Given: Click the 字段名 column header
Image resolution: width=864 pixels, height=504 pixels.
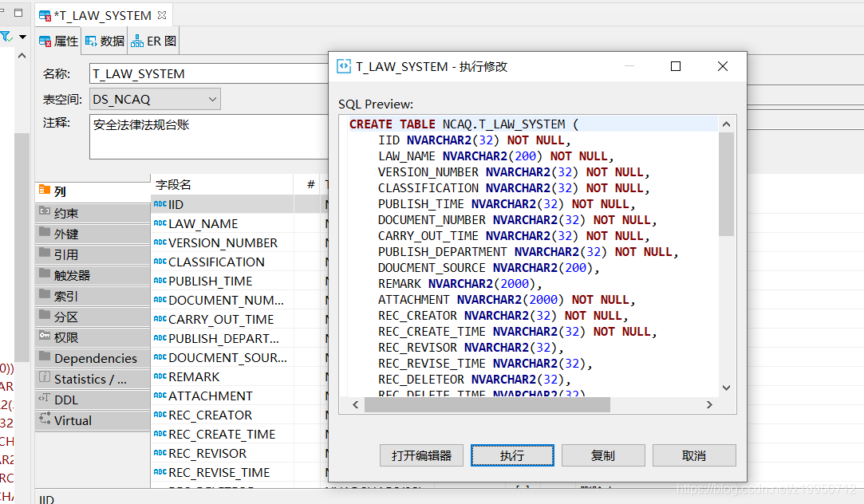Looking at the screenshot, I should (x=222, y=184).
